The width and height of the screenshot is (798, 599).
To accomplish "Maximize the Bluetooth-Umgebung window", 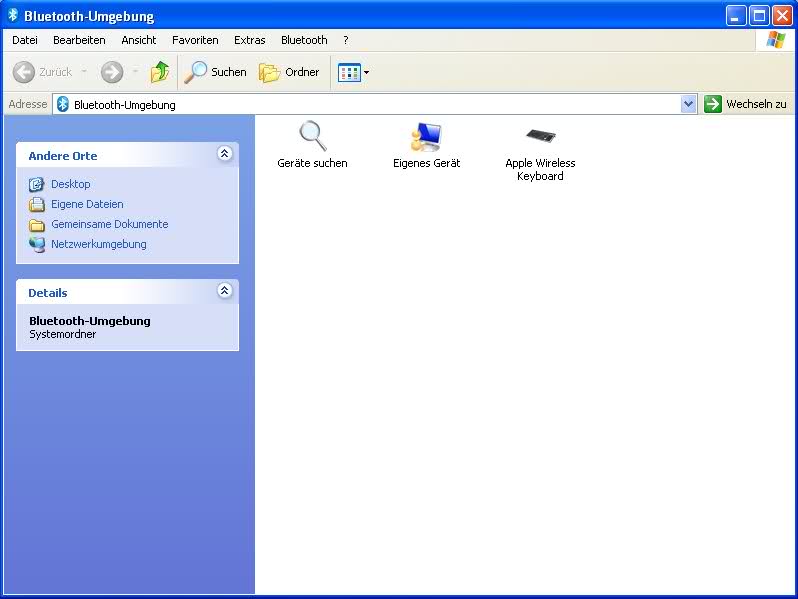I will [759, 15].
